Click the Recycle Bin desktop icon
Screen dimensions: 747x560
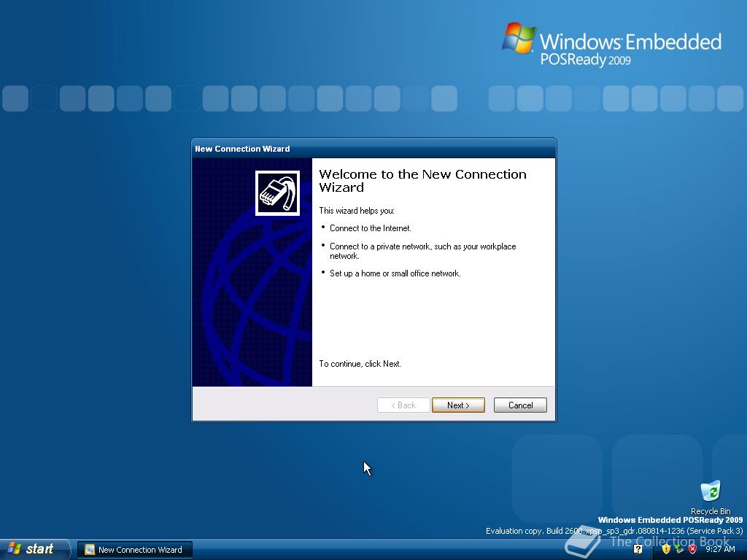click(x=711, y=491)
